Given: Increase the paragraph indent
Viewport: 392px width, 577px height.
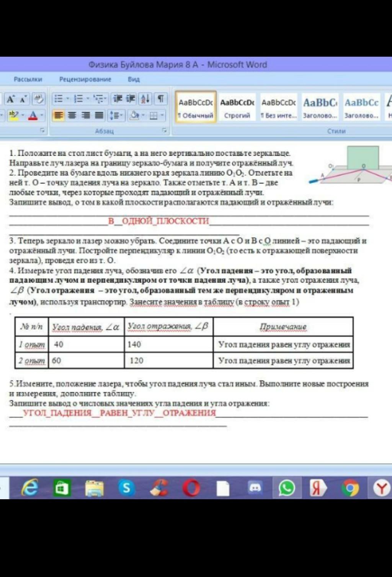Looking at the screenshot, I should (131, 99).
